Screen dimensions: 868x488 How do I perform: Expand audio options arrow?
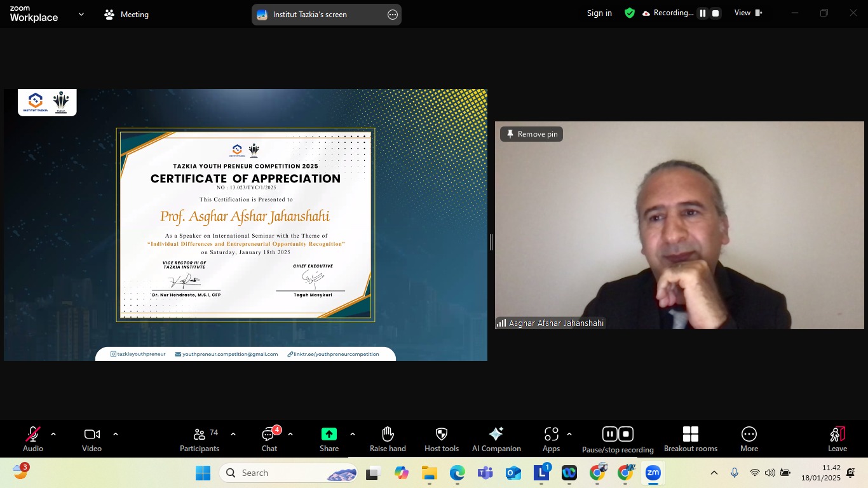[x=53, y=434]
